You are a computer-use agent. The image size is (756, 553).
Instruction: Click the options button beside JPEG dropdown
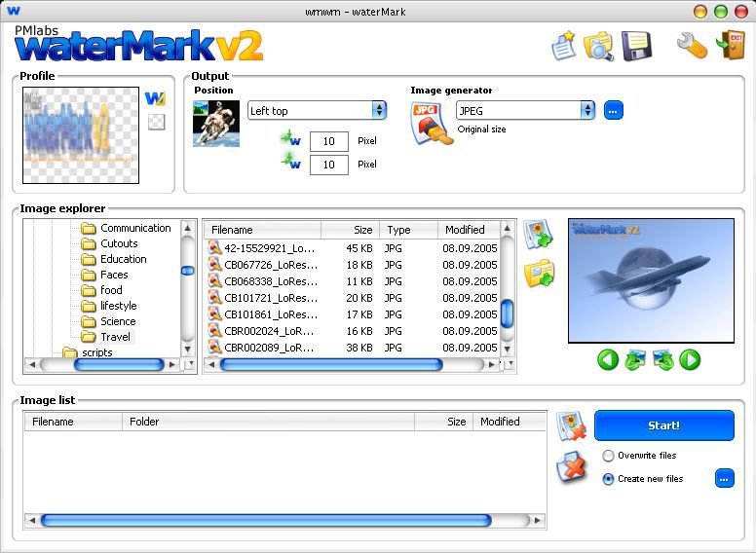tap(613, 111)
